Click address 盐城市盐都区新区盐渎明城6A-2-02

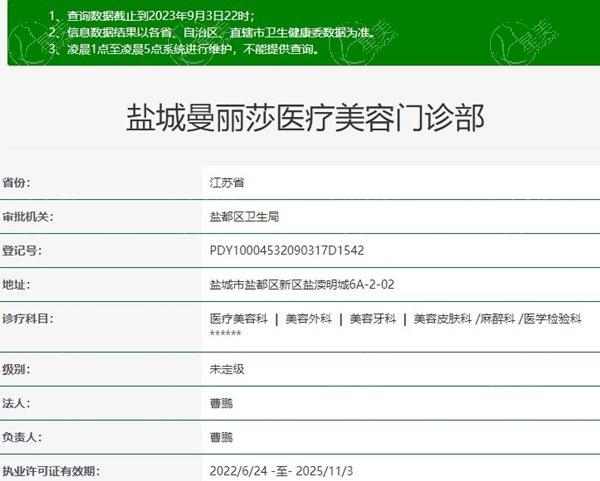click(302, 284)
